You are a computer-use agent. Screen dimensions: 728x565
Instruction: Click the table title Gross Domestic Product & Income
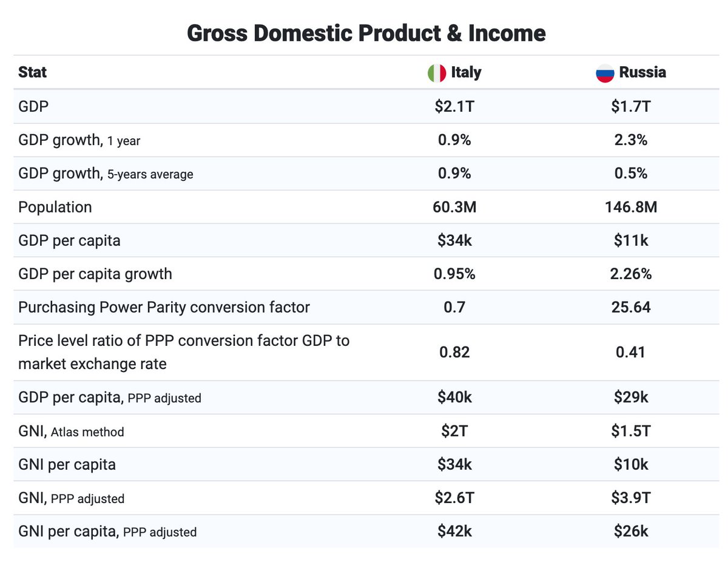(366, 33)
